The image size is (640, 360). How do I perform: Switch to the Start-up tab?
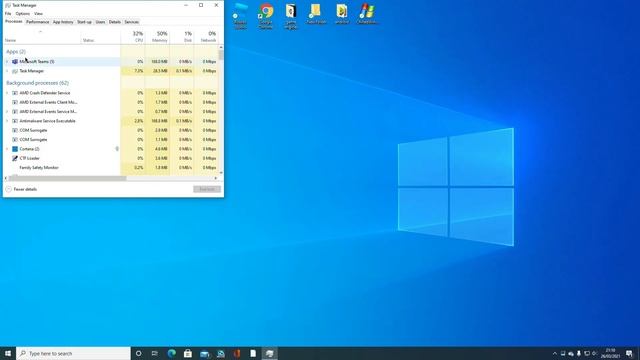(x=84, y=22)
